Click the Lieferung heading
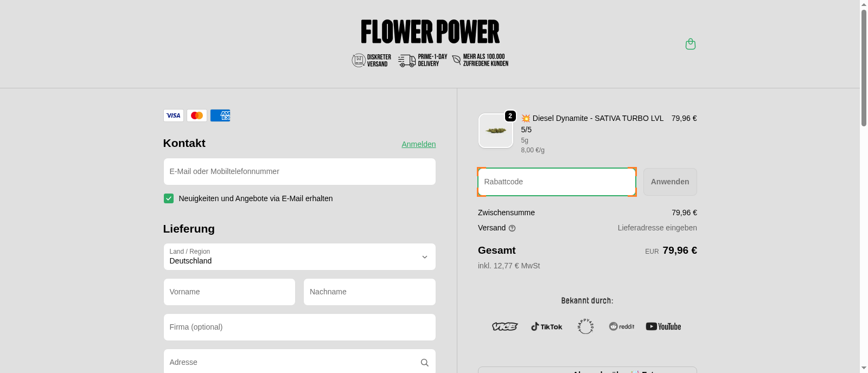 [x=189, y=229]
